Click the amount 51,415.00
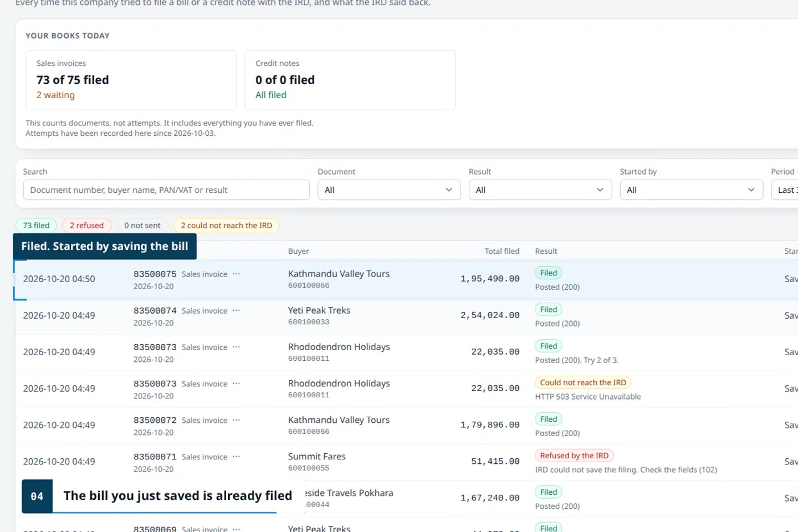Image resolution: width=798 pixels, height=532 pixels. (495, 462)
